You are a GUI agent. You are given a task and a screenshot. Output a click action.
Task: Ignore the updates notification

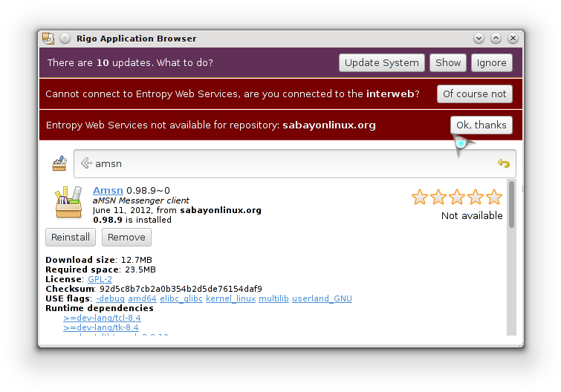(x=492, y=63)
